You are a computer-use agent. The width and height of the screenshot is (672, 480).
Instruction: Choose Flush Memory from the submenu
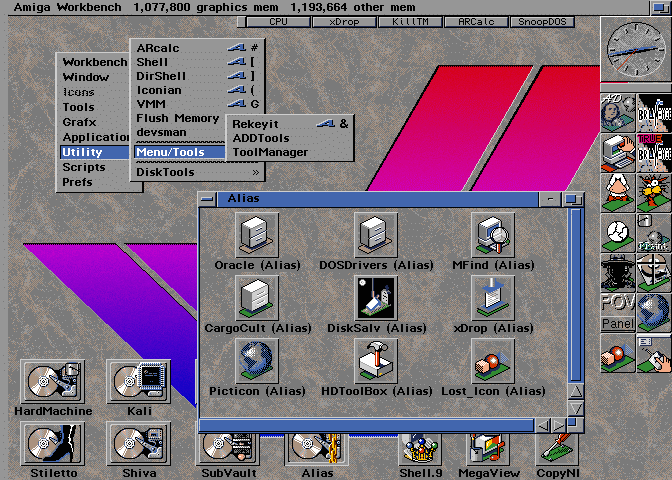click(x=180, y=118)
